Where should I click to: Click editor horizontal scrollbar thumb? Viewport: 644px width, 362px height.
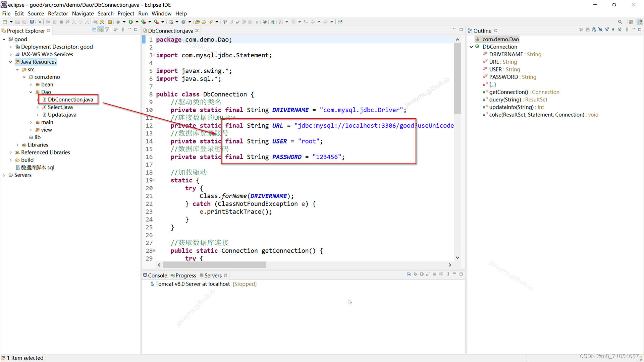pos(214,265)
